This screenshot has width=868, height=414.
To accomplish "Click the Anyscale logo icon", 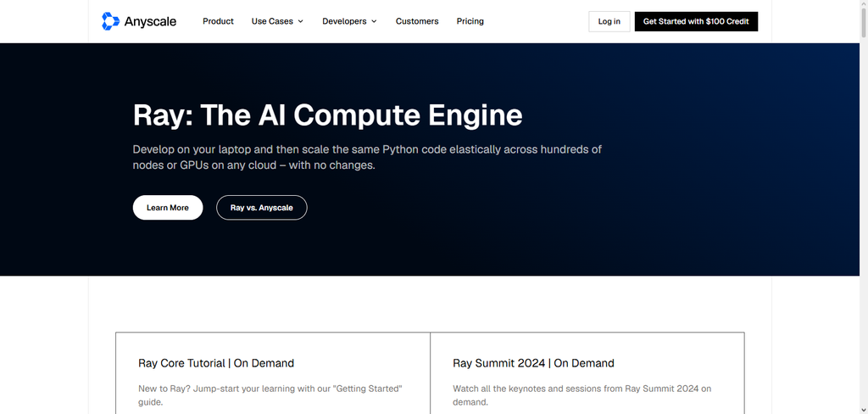I will [x=110, y=21].
